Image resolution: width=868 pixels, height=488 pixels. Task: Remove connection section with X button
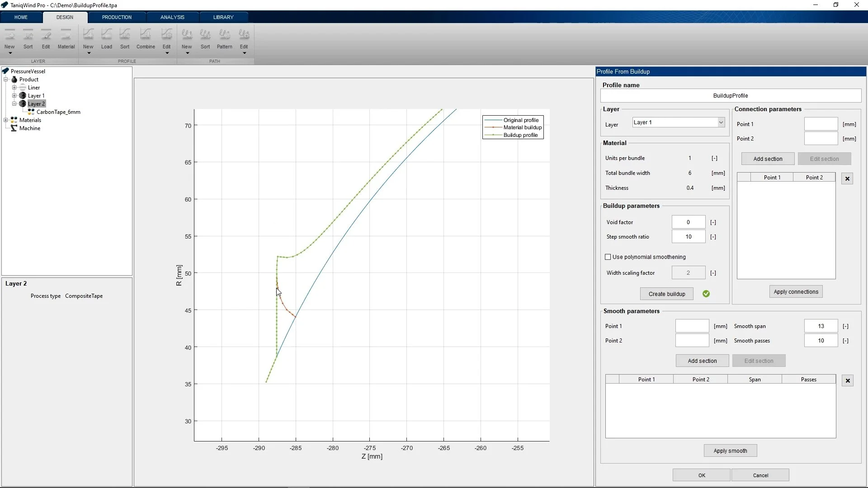tap(847, 178)
